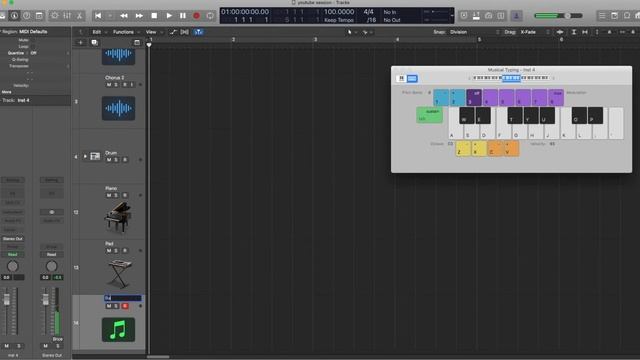Open the Mixer faders icon
This screenshot has width=640, height=360.
pos(67,16)
